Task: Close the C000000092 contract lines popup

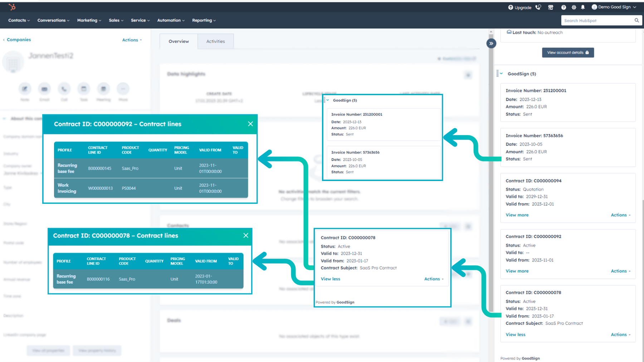Action: click(x=250, y=124)
